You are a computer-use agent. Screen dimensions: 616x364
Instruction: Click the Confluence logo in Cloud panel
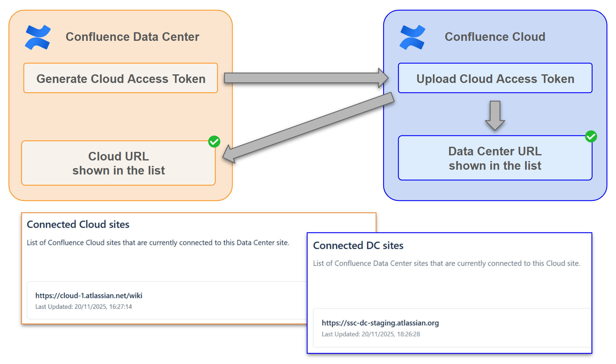click(x=412, y=37)
